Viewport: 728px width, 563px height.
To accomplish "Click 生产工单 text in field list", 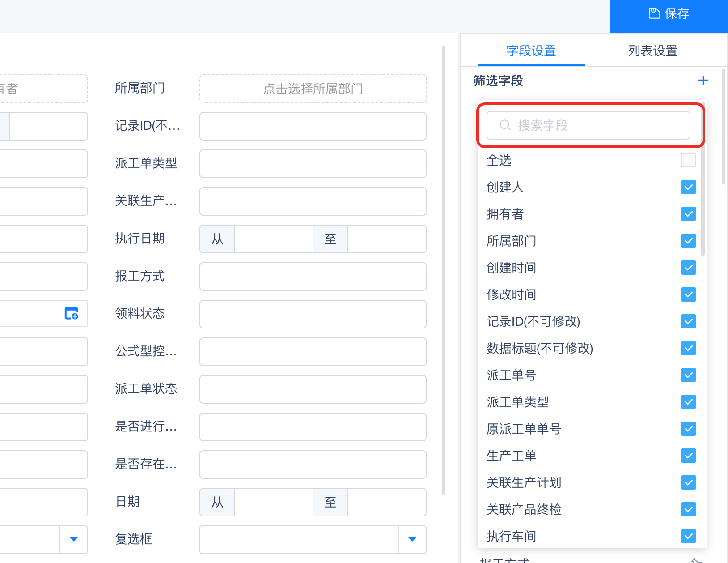I will pos(511,456).
